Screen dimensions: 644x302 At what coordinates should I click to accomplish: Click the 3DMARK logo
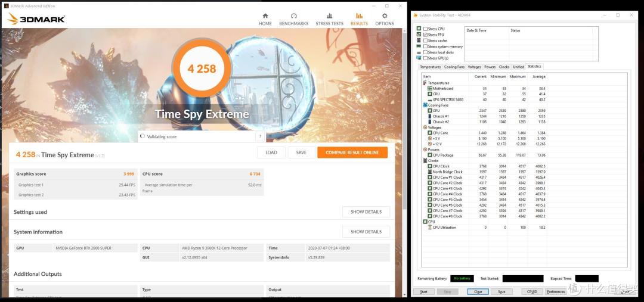pos(36,18)
